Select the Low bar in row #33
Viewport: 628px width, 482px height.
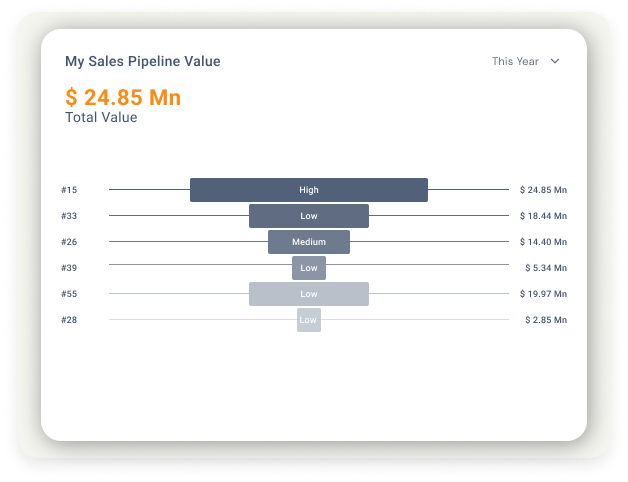308,216
